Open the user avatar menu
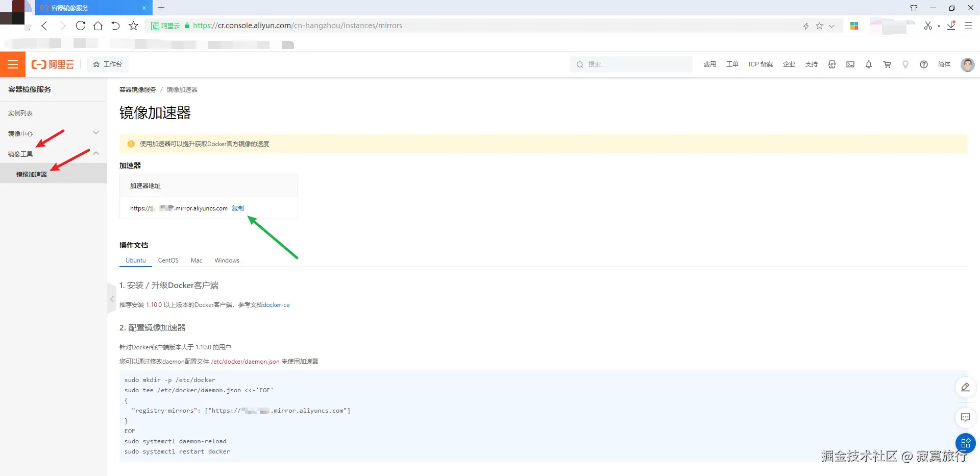The height and width of the screenshot is (476, 980). 967,64
